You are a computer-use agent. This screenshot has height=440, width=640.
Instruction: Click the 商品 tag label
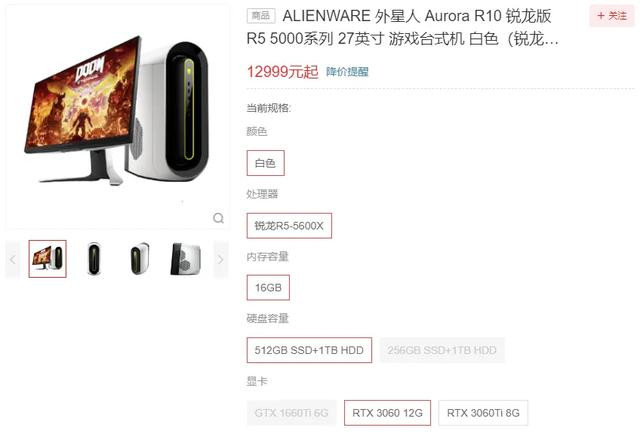click(x=261, y=16)
